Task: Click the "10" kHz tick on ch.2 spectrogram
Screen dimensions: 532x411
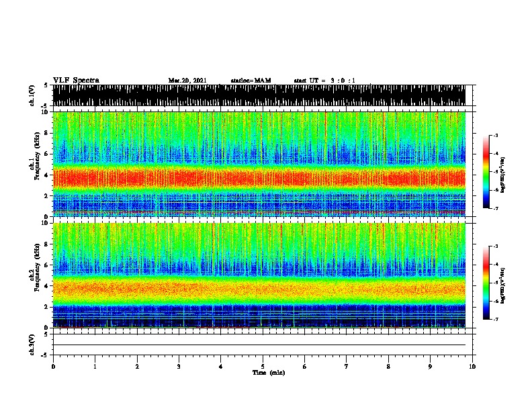Action: pos(45,223)
